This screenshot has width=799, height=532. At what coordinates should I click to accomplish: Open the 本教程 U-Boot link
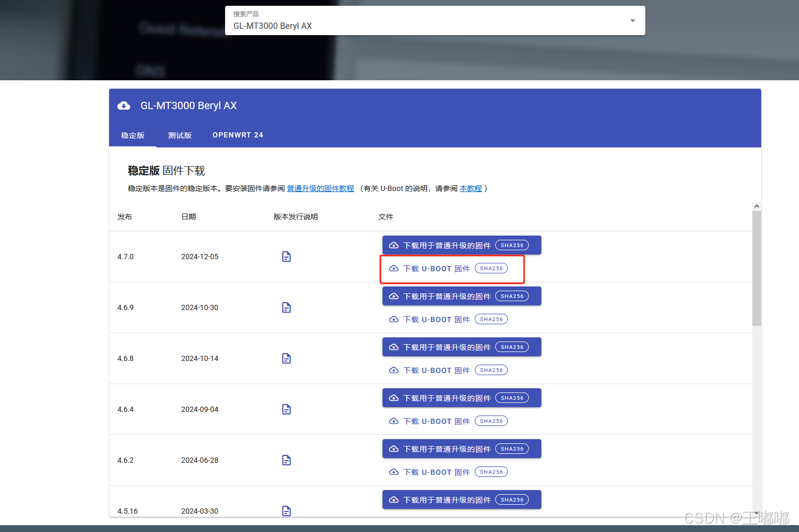[x=471, y=188]
